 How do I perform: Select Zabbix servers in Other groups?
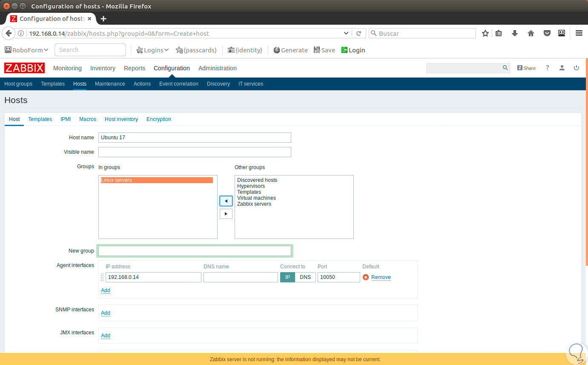pyautogui.click(x=254, y=204)
